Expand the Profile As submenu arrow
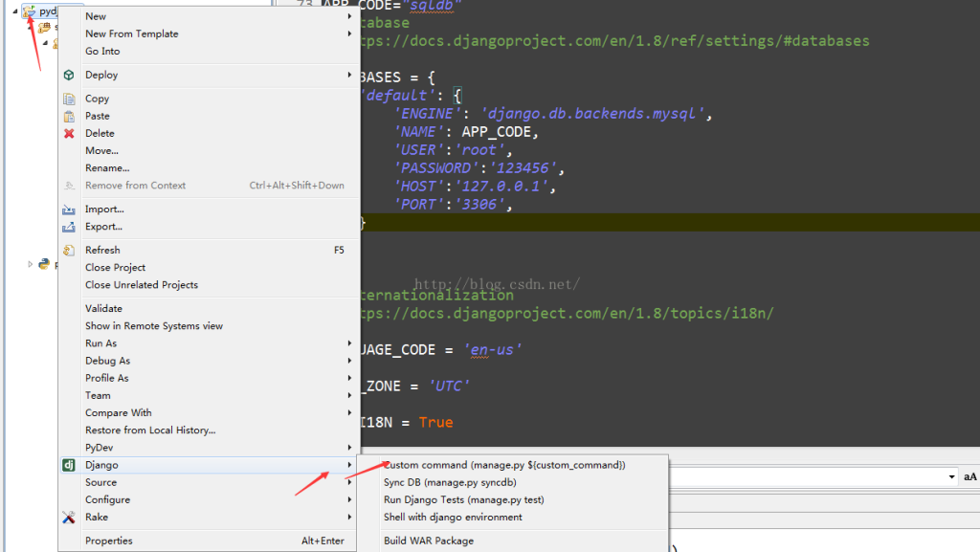Screen dimensions: 980x552 click(349, 378)
